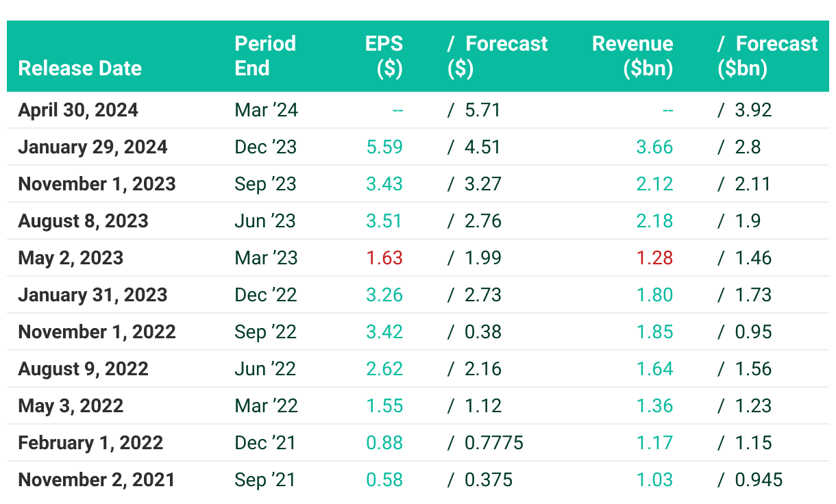Viewport: 836px width, 504px height.
Task: Open the November 1, 2023 earnings release
Action: 97,184
